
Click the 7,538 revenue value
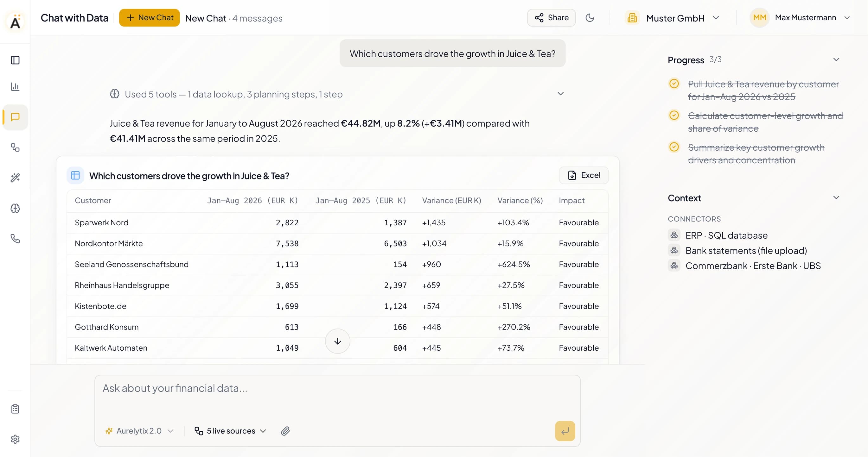coord(287,244)
